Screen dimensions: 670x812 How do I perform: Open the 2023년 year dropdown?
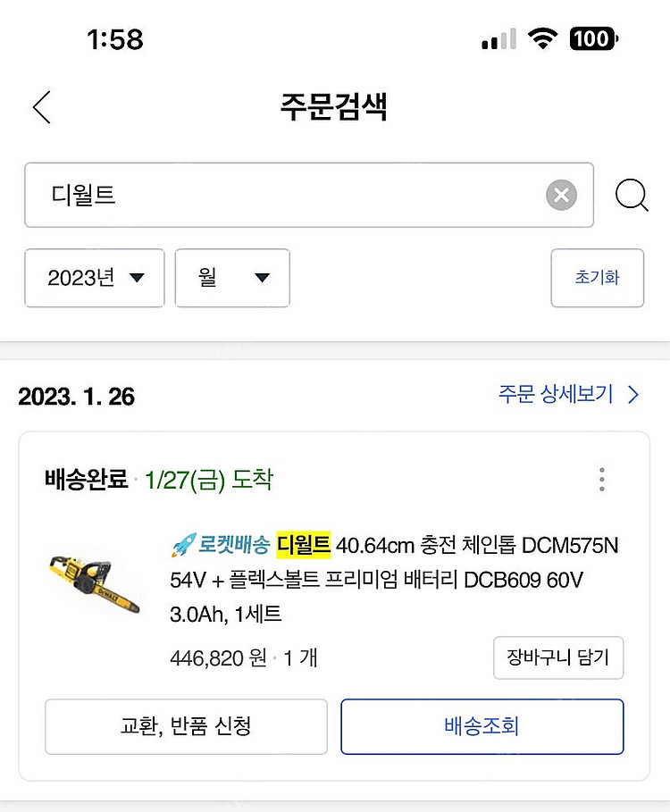click(x=95, y=278)
